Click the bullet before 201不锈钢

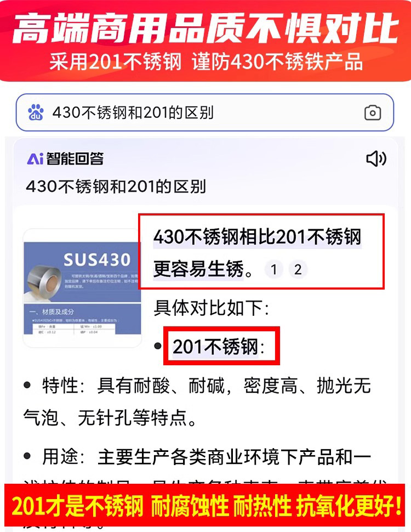(x=157, y=346)
